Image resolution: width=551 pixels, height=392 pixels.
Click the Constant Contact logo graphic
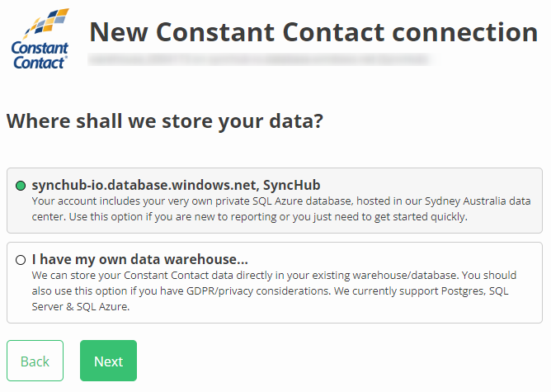click(x=47, y=25)
